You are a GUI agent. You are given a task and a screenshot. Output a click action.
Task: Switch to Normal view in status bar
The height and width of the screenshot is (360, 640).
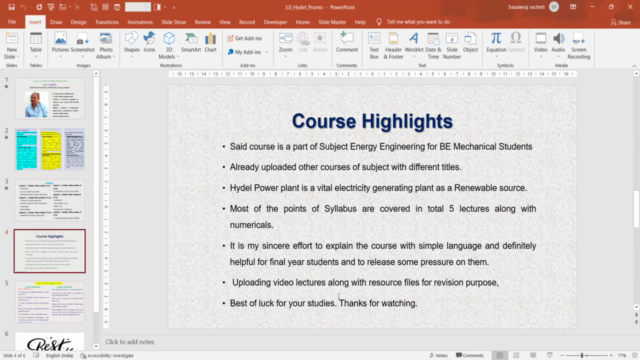point(500,356)
